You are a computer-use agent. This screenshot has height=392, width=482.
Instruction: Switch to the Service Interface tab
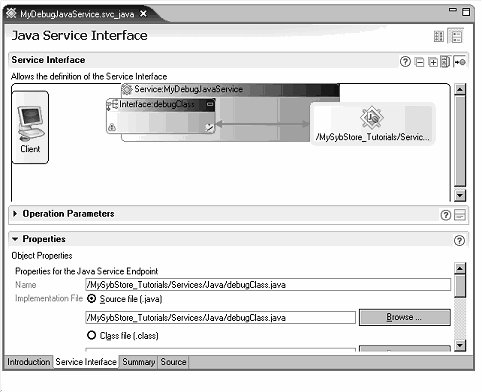[x=86, y=362]
